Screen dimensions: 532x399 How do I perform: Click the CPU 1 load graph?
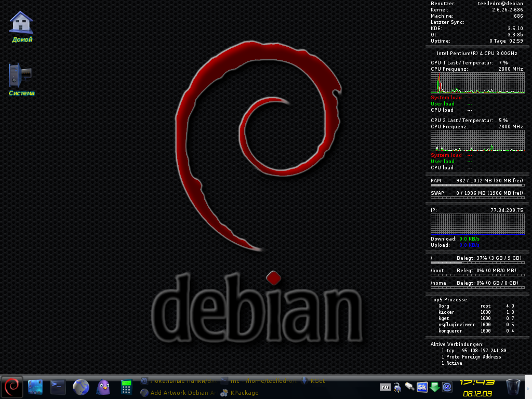click(x=478, y=83)
